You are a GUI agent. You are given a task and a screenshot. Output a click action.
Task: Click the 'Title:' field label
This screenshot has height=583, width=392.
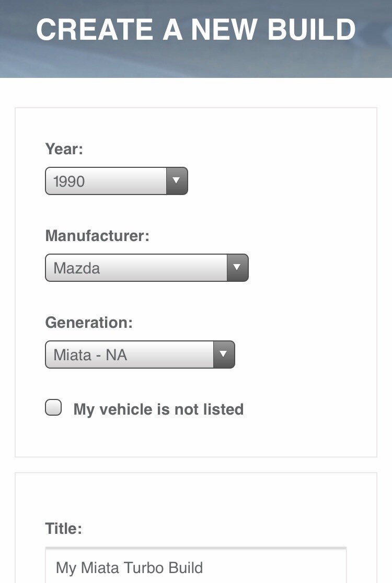(64, 529)
